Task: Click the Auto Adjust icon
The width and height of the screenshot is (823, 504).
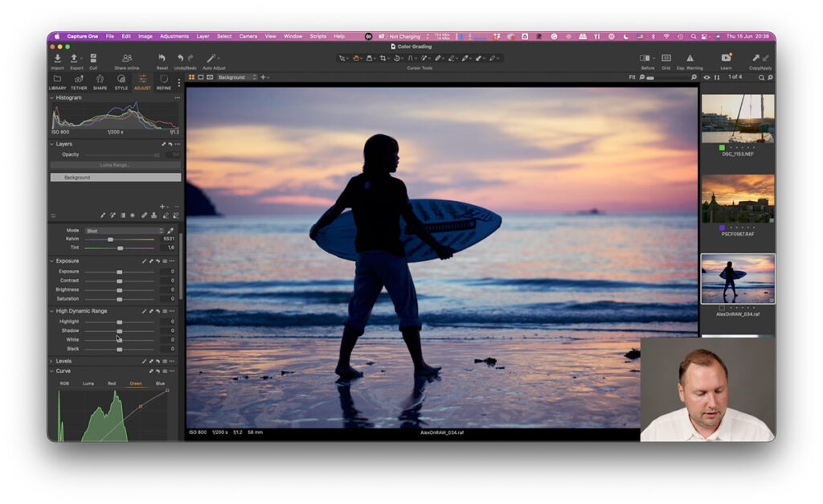Action: click(x=211, y=58)
